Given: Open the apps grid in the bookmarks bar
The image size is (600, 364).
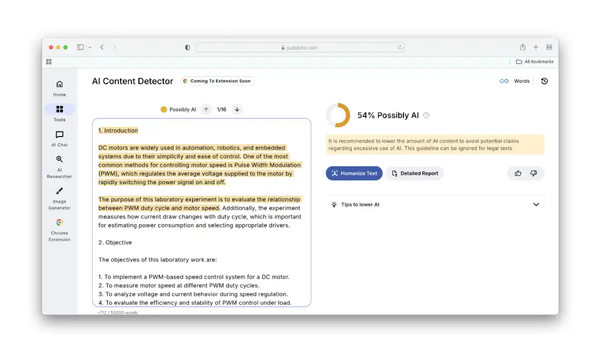Looking at the screenshot, I should tap(48, 62).
